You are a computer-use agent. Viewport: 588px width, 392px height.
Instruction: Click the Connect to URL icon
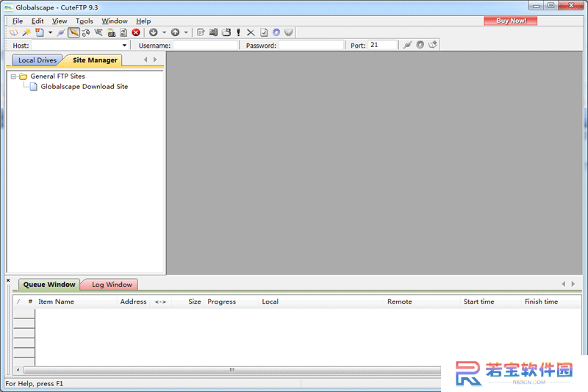click(112, 32)
